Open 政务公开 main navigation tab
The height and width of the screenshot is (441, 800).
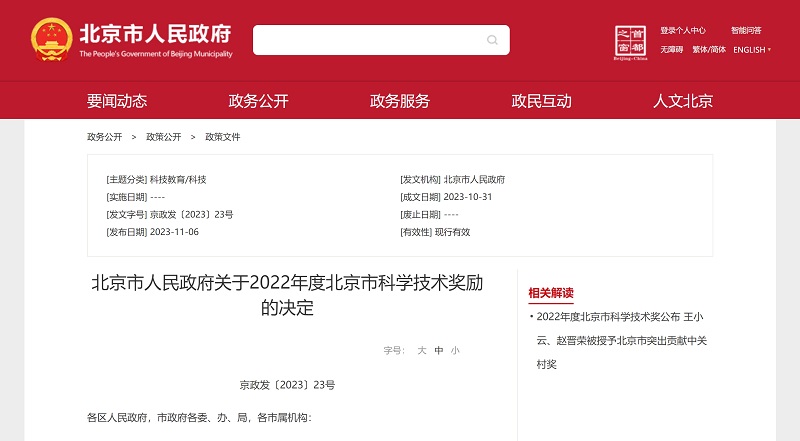258,101
